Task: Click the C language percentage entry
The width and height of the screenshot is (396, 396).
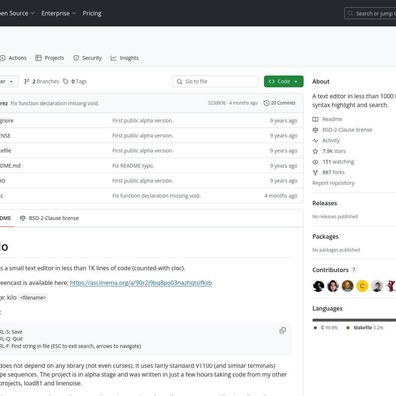Action: (326, 328)
